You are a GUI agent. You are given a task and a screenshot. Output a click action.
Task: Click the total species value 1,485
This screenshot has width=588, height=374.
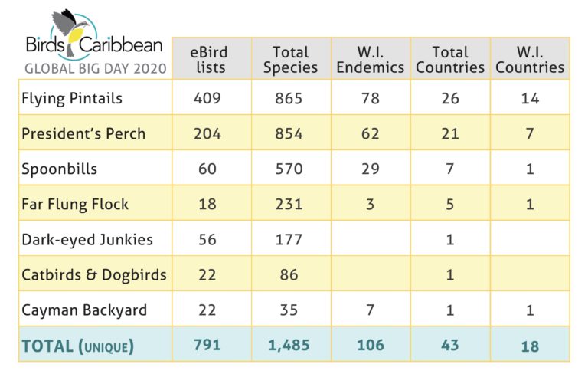(x=290, y=346)
